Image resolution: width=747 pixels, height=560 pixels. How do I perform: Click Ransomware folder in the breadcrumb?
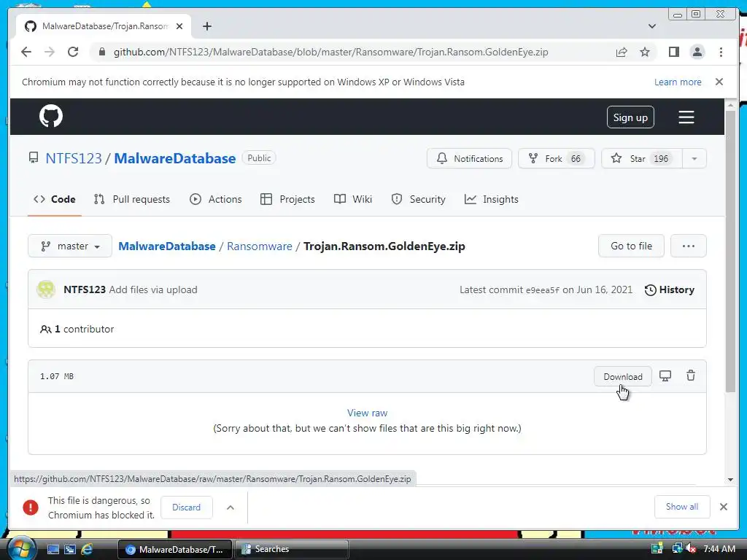coord(260,246)
